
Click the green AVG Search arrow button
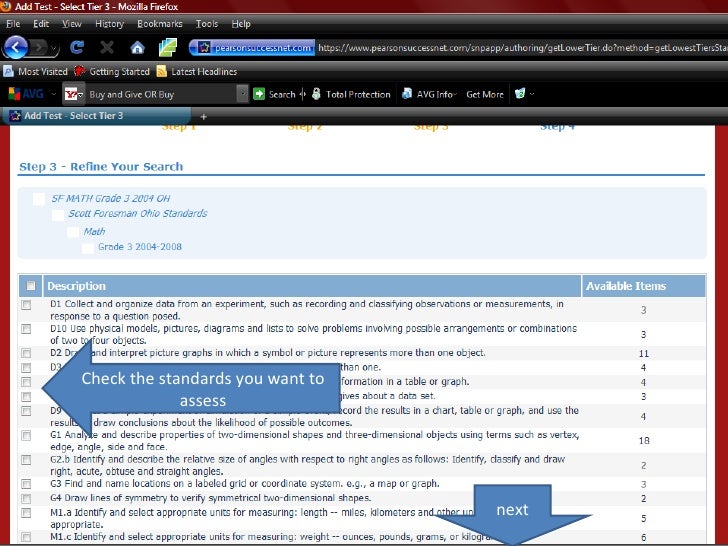point(259,94)
